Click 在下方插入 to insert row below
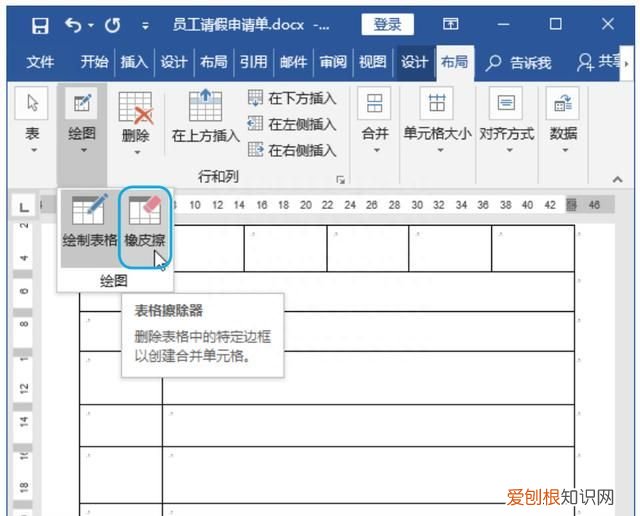Screen dimensions: 640x516 292,98
